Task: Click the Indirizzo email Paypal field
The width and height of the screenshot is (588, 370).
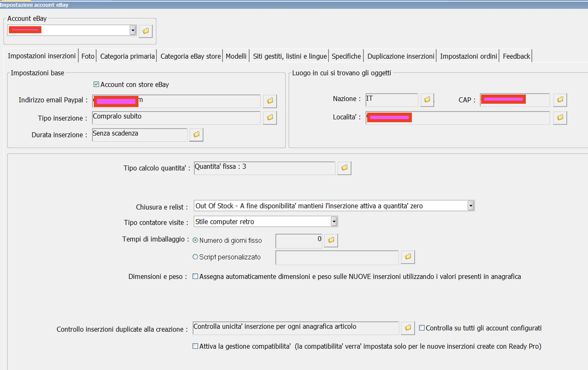Action: pyautogui.click(x=176, y=101)
